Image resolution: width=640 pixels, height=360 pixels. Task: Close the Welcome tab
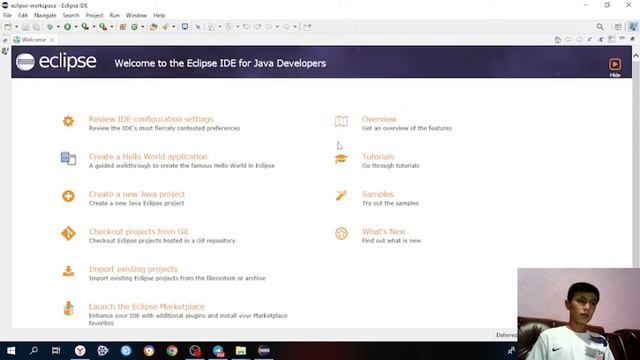coord(52,40)
